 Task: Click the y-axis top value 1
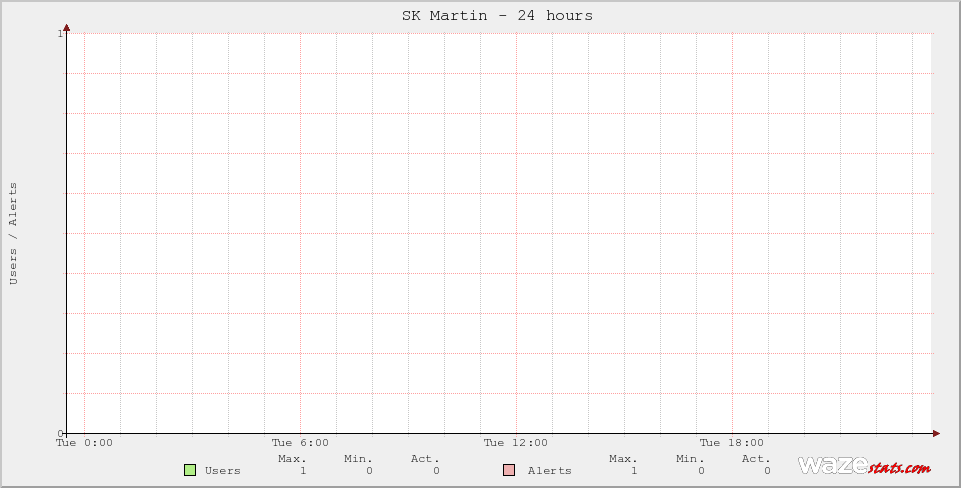(x=60, y=33)
